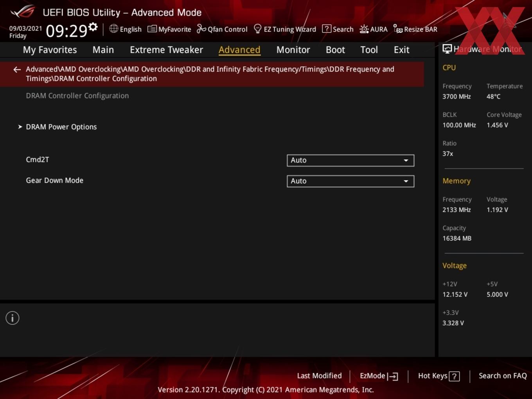Image resolution: width=532 pixels, height=399 pixels.
Task: Switch to Main tab
Action: pyautogui.click(x=103, y=50)
